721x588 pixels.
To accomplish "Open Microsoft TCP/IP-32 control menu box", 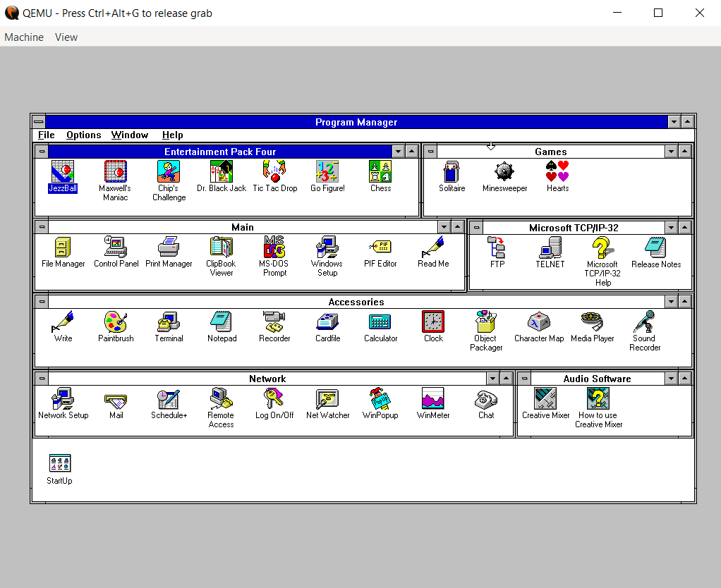I will (476, 228).
